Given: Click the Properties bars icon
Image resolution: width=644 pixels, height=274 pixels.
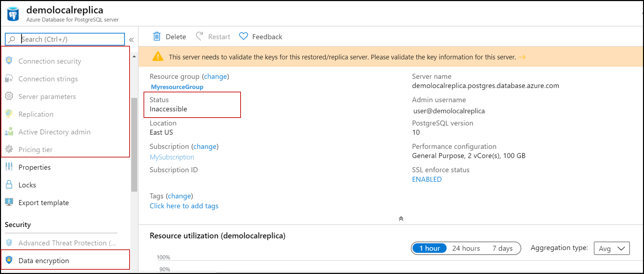Looking at the screenshot, I should (9, 167).
